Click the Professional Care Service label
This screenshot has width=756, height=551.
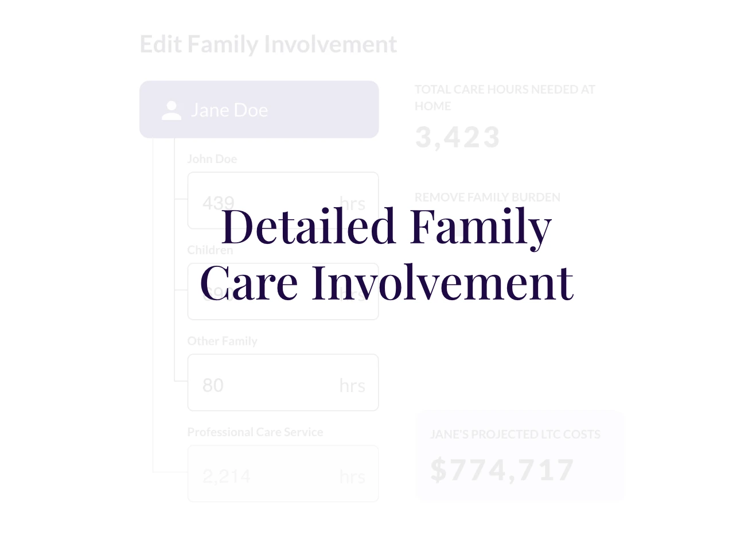[255, 432]
